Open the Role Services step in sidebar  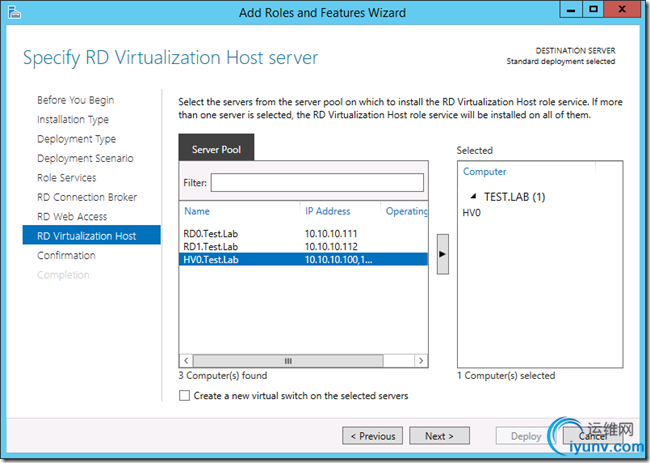click(67, 178)
